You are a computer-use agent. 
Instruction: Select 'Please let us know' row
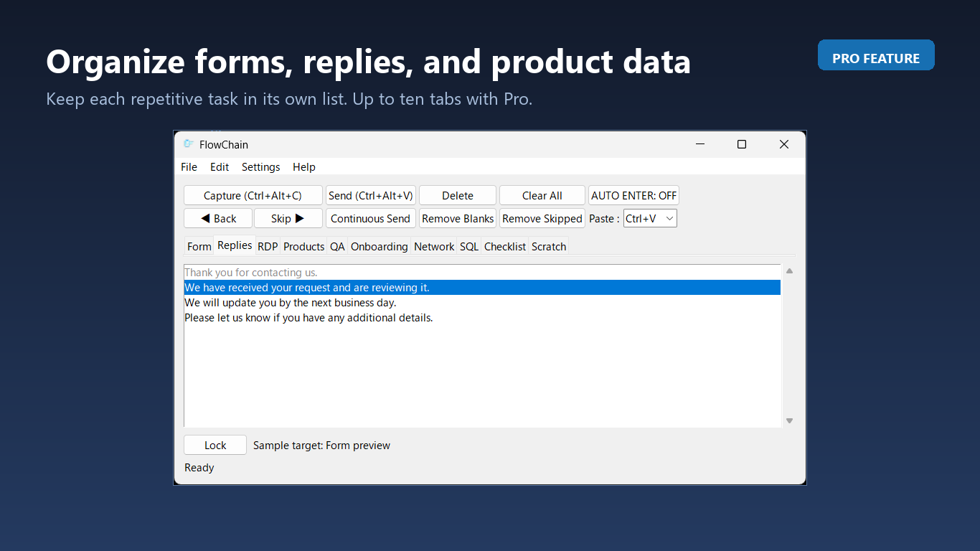[482, 317]
